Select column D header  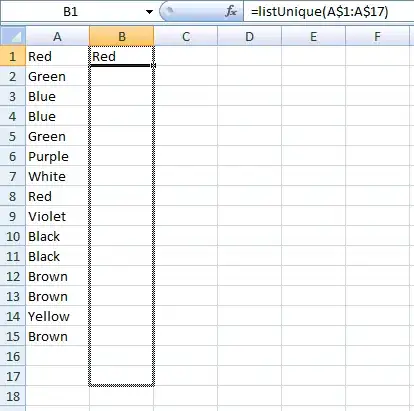coord(249,36)
